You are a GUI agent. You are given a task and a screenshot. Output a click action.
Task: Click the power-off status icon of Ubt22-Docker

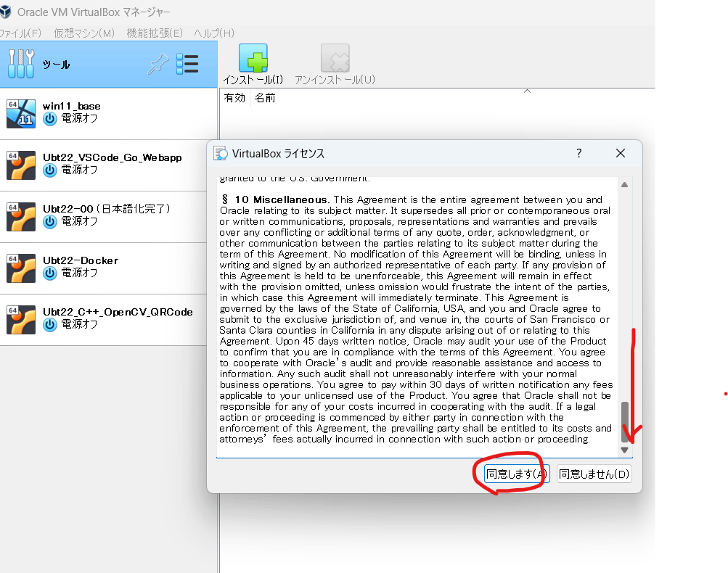(49, 273)
